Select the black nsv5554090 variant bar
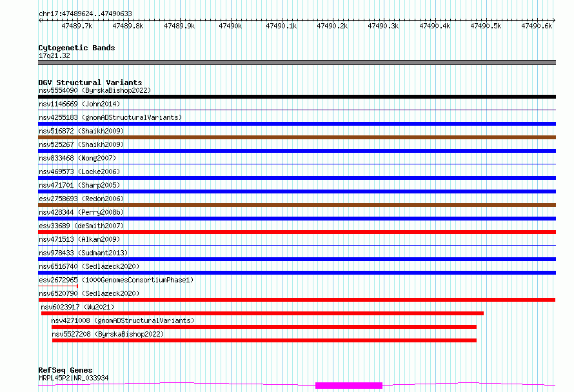 click(x=297, y=97)
